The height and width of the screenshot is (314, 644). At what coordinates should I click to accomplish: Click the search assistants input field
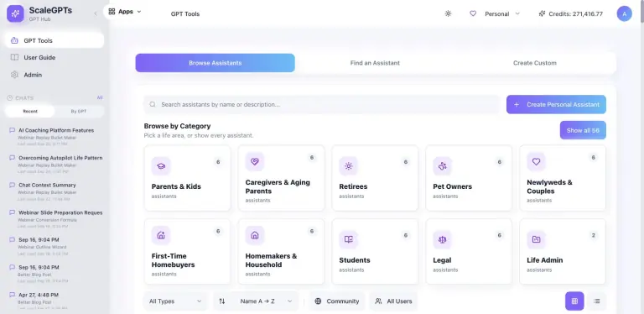[322, 104]
